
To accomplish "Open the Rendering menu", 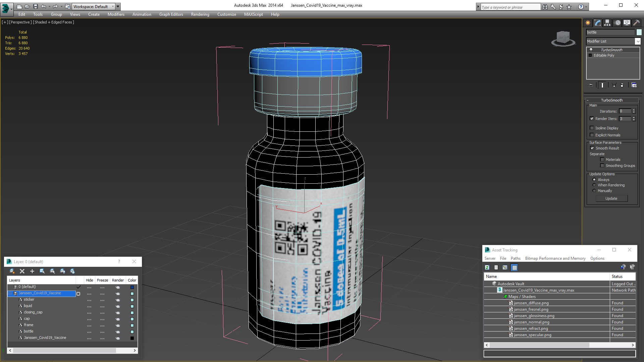I will 200,14.
